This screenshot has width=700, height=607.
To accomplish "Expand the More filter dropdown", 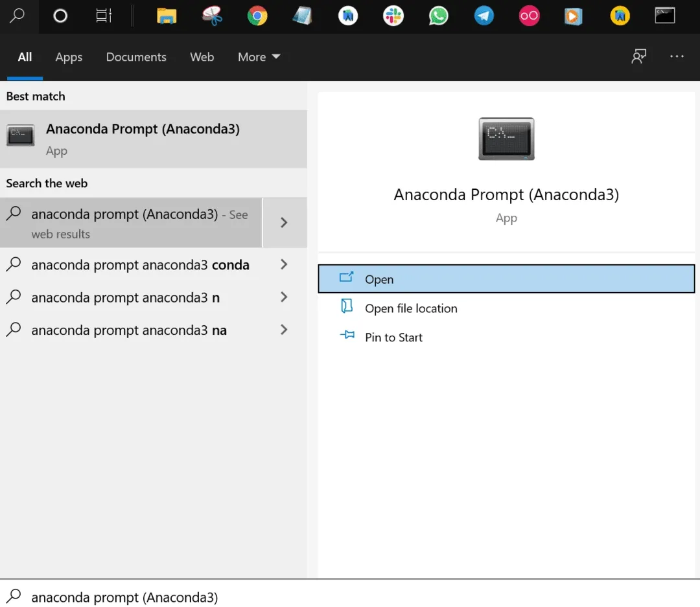I will (x=259, y=57).
